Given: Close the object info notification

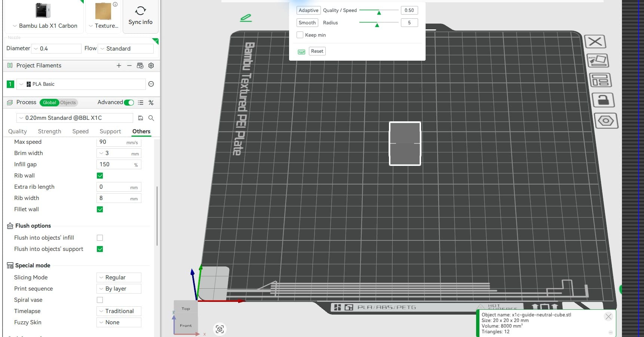Looking at the screenshot, I should click(x=608, y=317).
